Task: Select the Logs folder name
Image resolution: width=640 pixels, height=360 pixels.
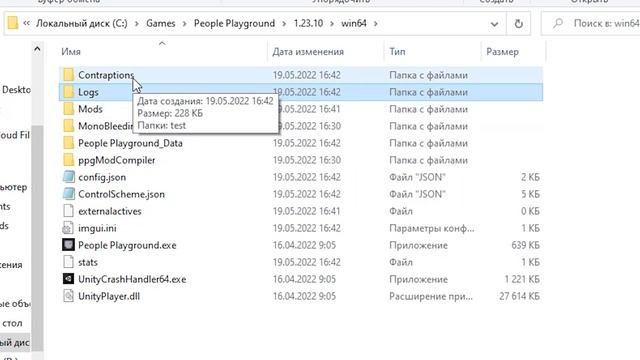Action: point(89,92)
